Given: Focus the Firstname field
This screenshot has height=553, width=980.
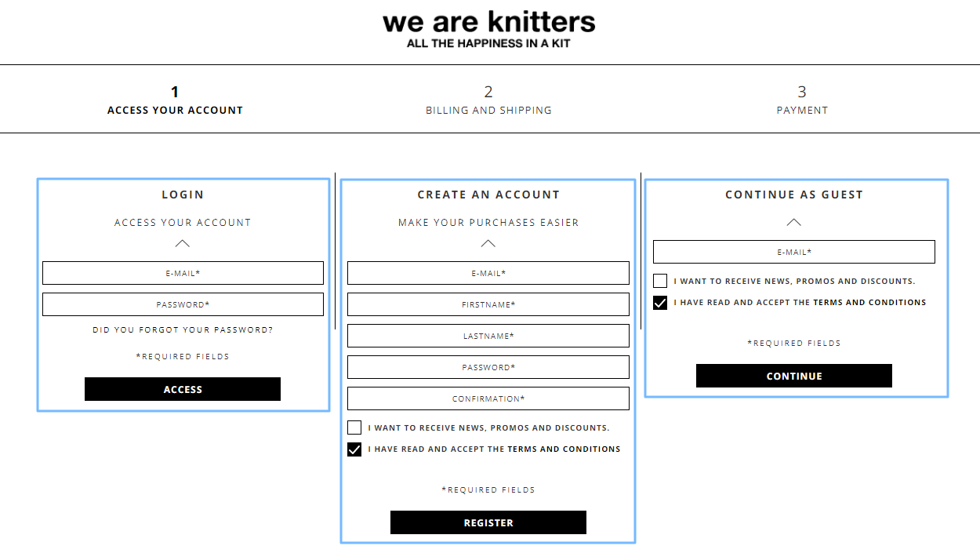Looking at the screenshot, I should 488,304.
